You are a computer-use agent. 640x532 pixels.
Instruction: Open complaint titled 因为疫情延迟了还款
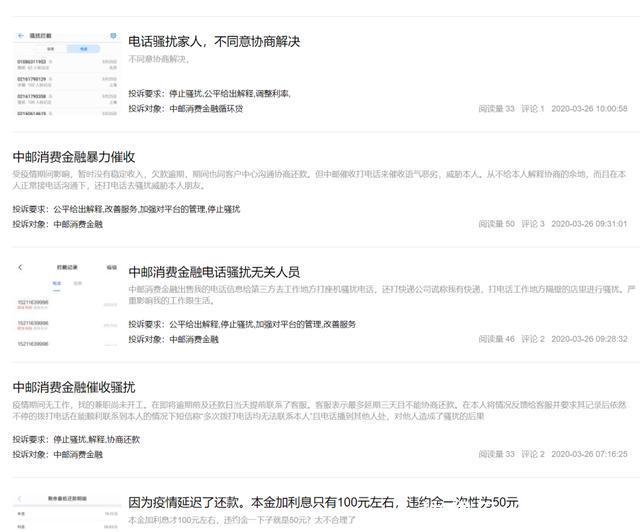pyautogui.click(x=324, y=502)
